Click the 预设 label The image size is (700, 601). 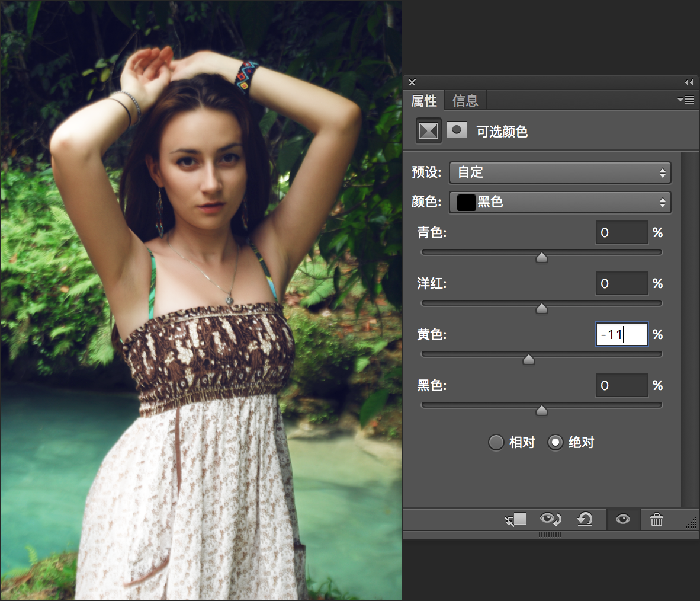point(426,172)
